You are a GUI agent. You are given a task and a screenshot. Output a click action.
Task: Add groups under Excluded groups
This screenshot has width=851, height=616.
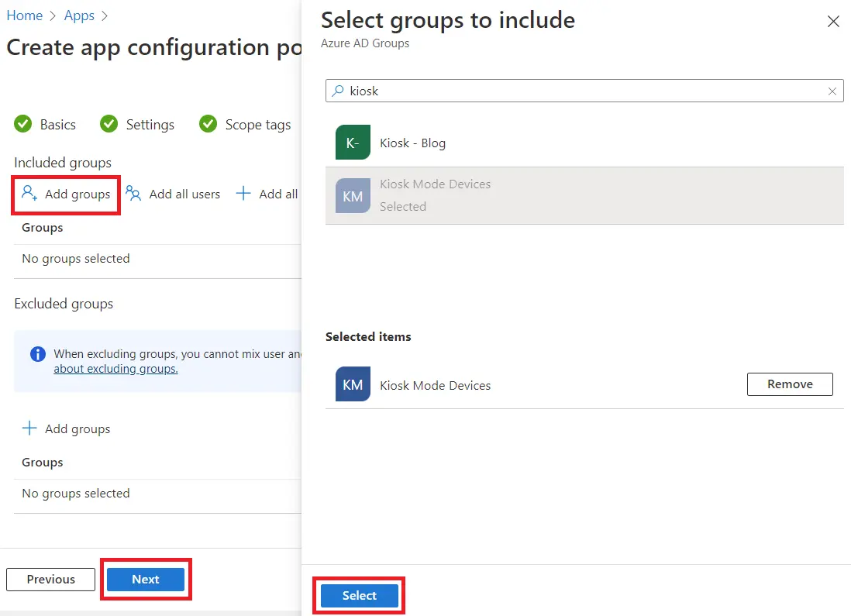(67, 428)
